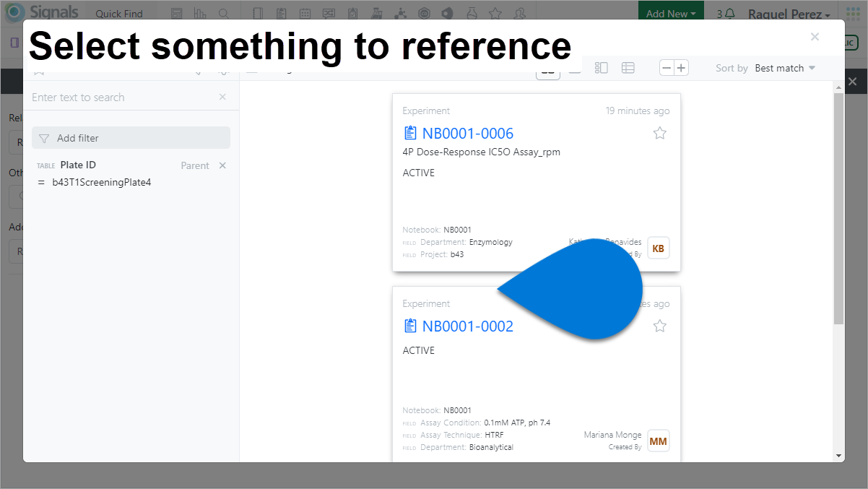Click 'Project: b43' field on first card
Viewport: 868px width, 489px height.
pyautogui.click(x=433, y=254)
